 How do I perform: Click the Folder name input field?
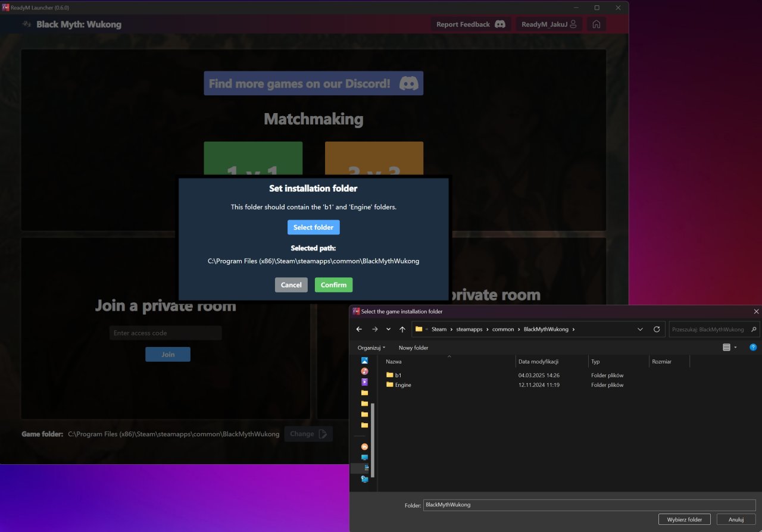click(x=589, y=505)
